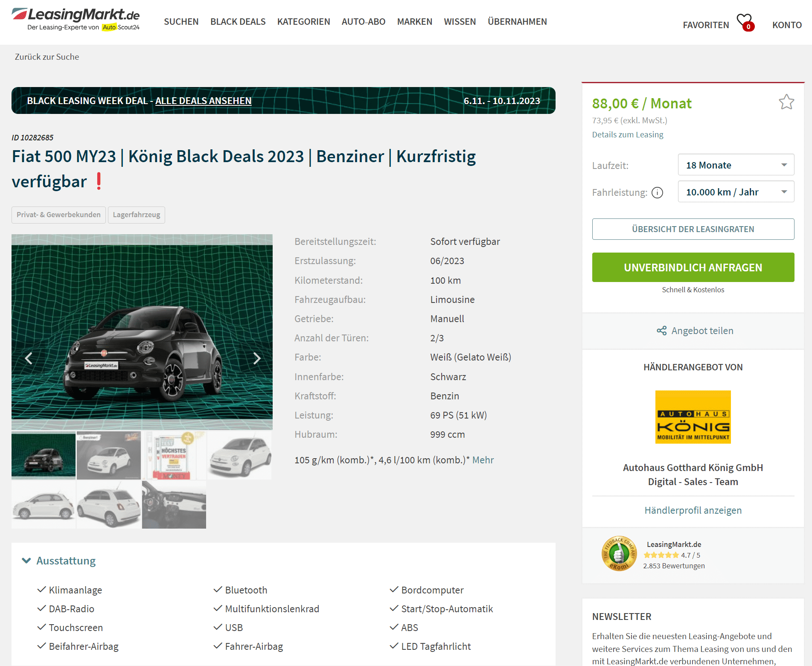This screenshot has height=666, width=812.
Task: Click the Privat- & Gewerbekunden tag
Action: pos(58,215)
